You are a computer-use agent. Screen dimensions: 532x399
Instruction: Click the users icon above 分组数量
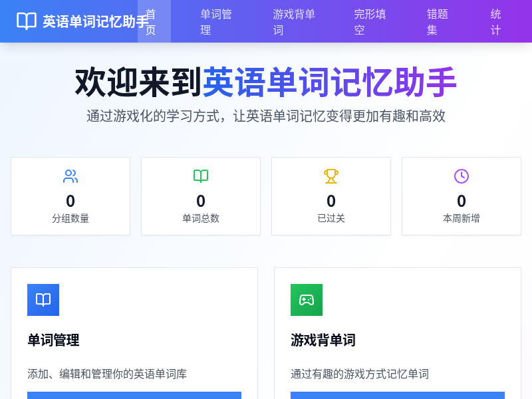70,176
